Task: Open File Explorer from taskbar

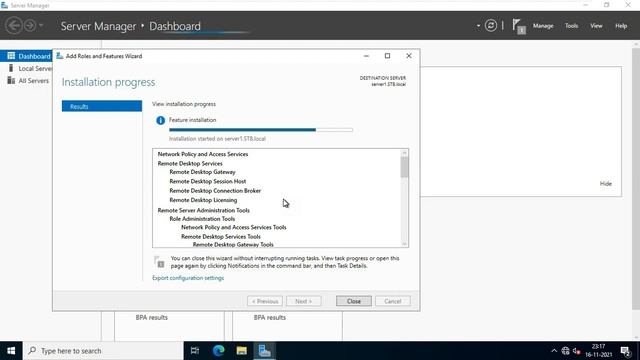Action: coord(241,351)
